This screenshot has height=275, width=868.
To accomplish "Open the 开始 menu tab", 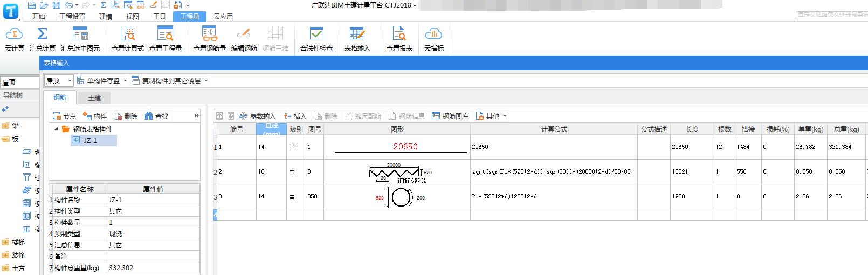I will (x=39, y=16).
